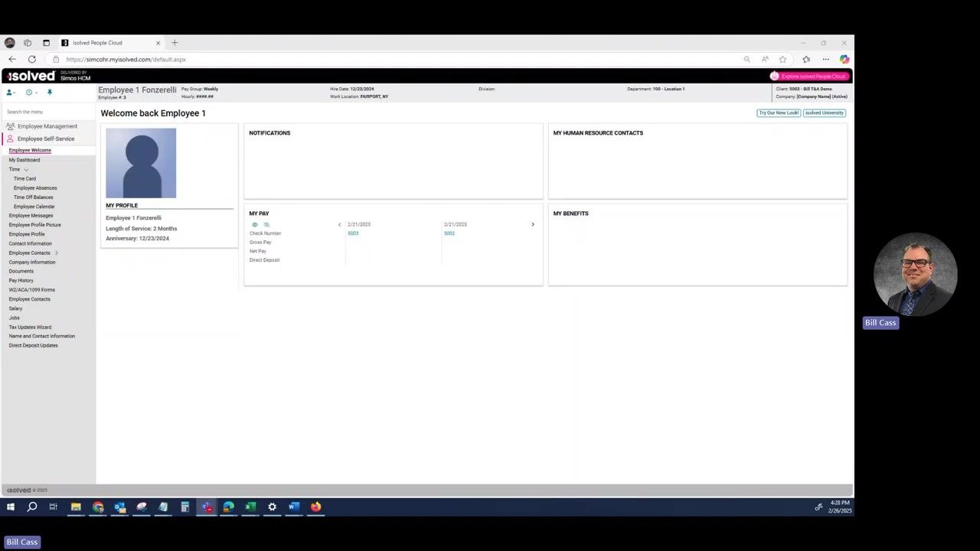Screen dimensions: 980x551
Task: Open isolved University link
Action: tap(825, 113)
